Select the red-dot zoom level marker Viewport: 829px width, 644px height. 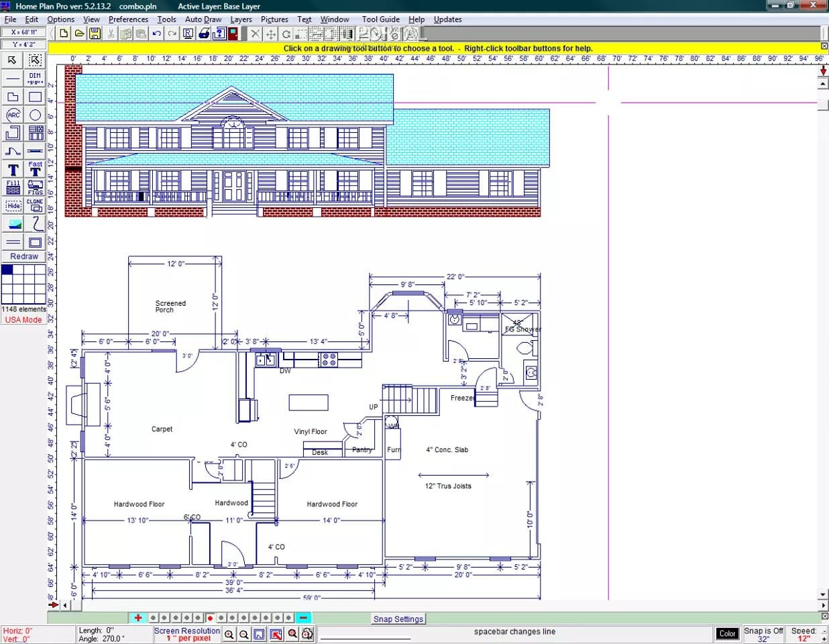210,618
